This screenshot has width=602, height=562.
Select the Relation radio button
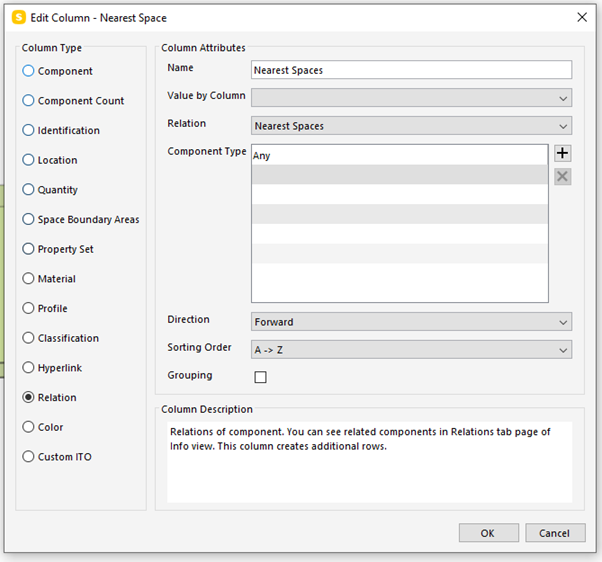28,397
